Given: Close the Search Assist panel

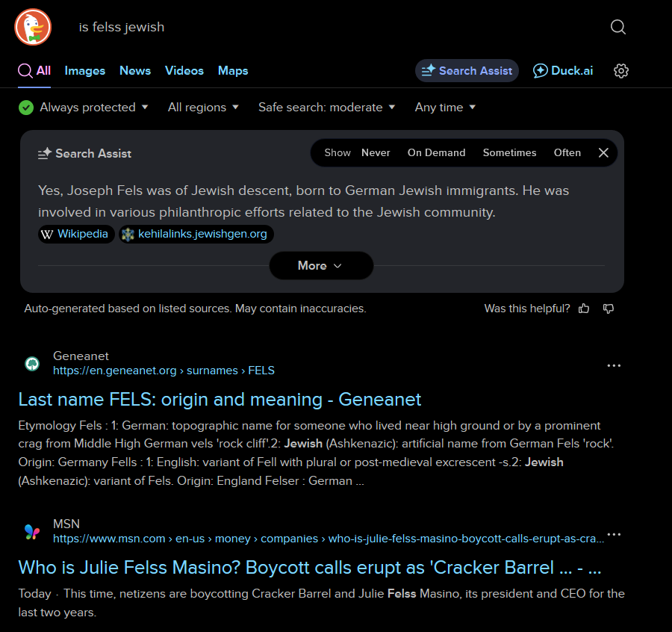Looking at the screenshot, I should point(603,152).
